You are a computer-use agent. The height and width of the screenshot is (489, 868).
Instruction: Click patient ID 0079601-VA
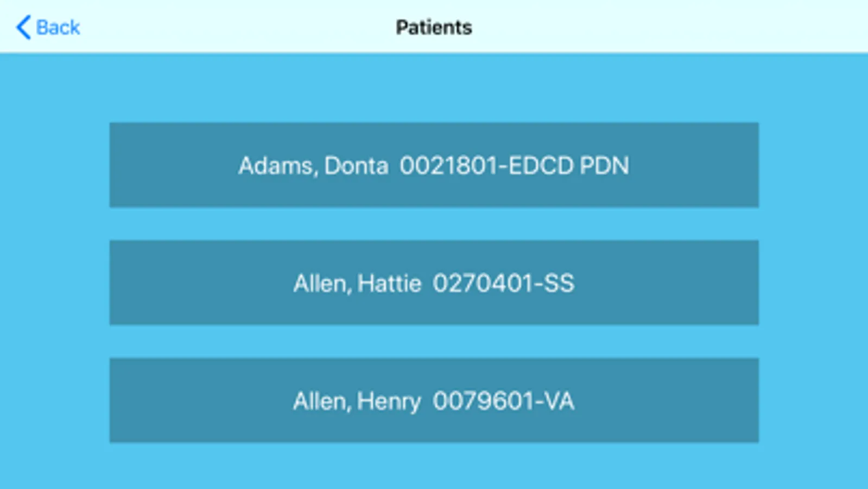coord(503,401)
